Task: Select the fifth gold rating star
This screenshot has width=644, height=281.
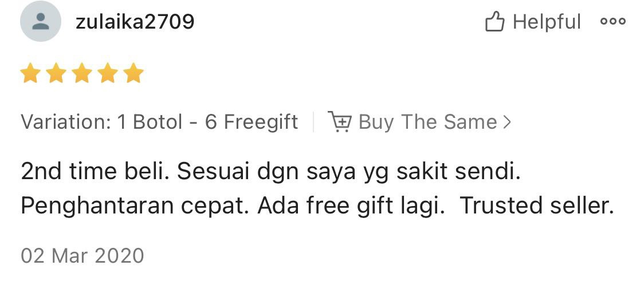Action: (133, 73)
